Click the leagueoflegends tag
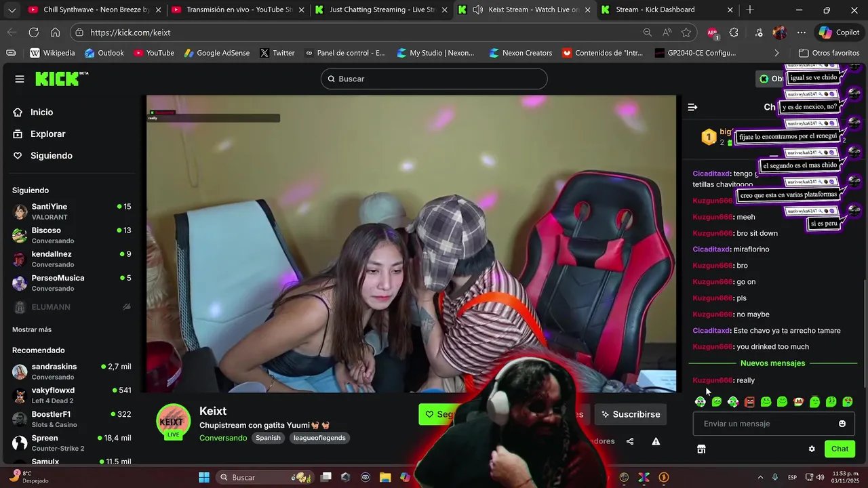The height and width of the screenshot is (488, 868). tap(319, 438)
